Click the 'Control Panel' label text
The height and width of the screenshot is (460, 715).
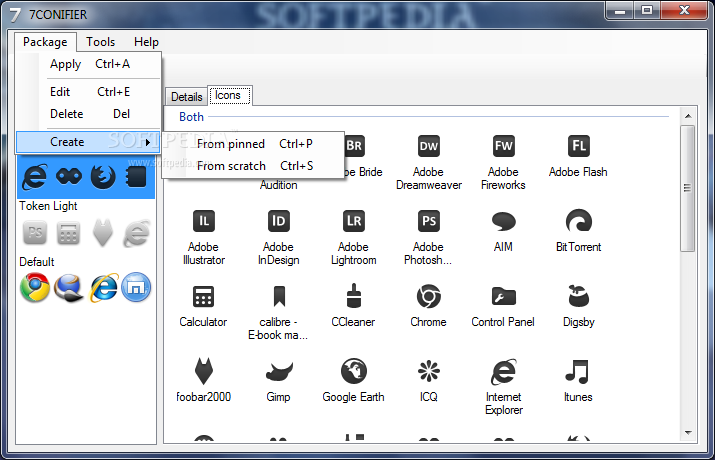click(x=503, y=322)
